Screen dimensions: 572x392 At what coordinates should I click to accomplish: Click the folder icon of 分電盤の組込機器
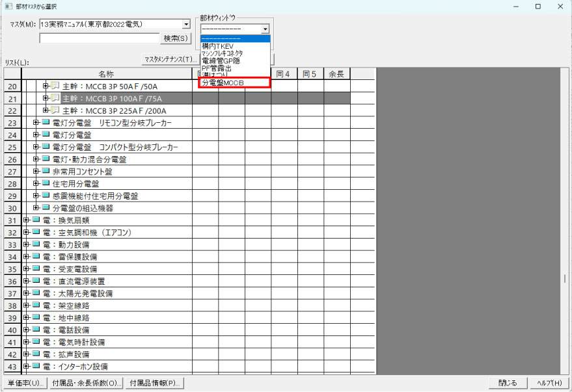pyautogui.click(x=46, y=207)
